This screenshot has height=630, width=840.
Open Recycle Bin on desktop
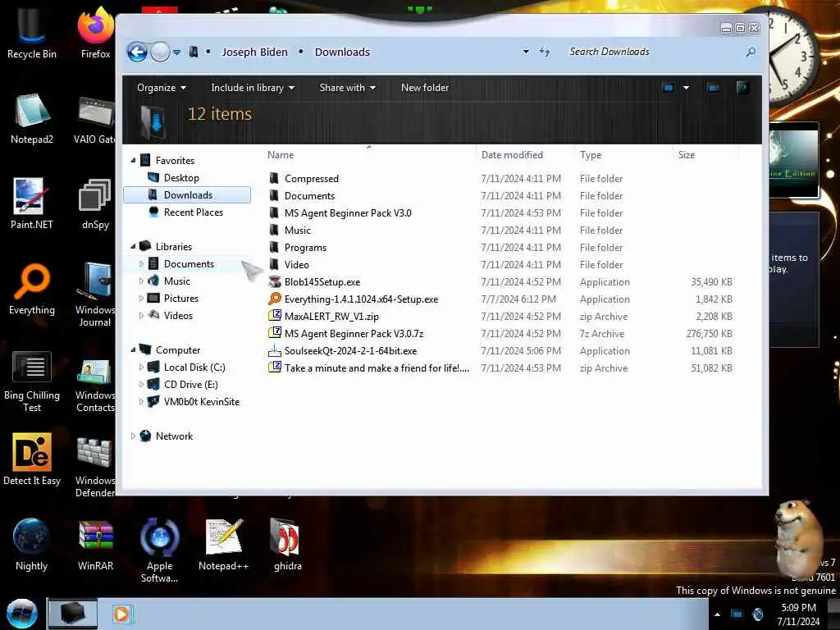tap(32, 32)
